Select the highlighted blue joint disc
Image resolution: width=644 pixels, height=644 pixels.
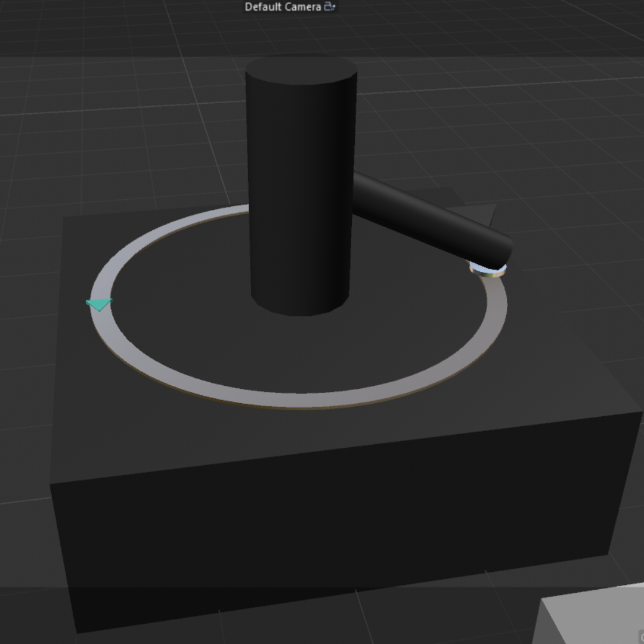(x=484, y=268)
